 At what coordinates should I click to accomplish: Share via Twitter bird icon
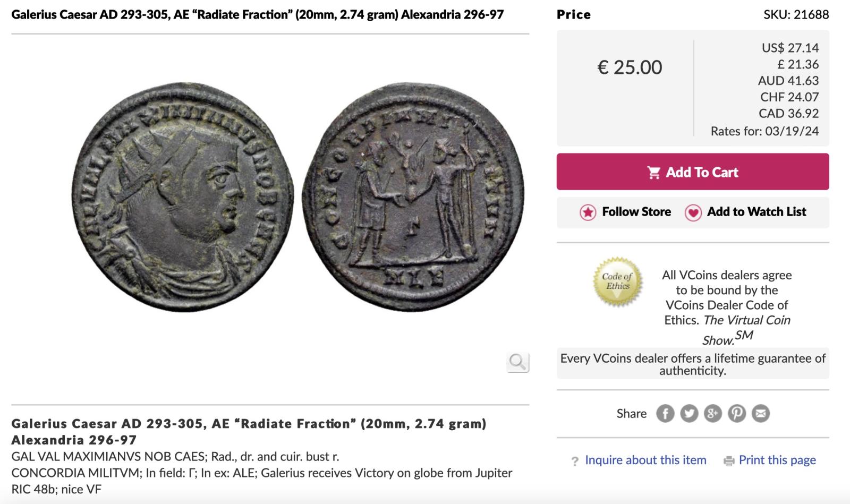689,413
